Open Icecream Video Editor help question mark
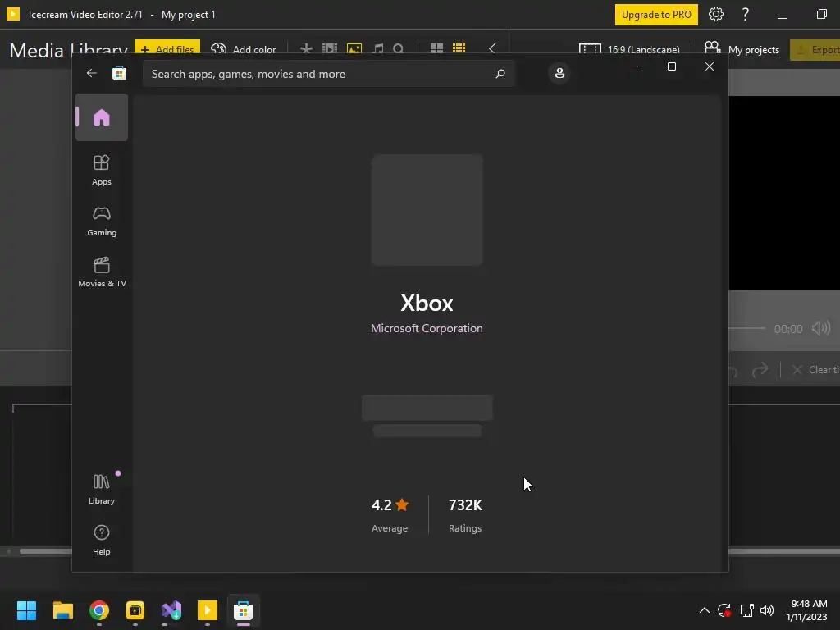840x630 pixels. click(x=745, y=14)
